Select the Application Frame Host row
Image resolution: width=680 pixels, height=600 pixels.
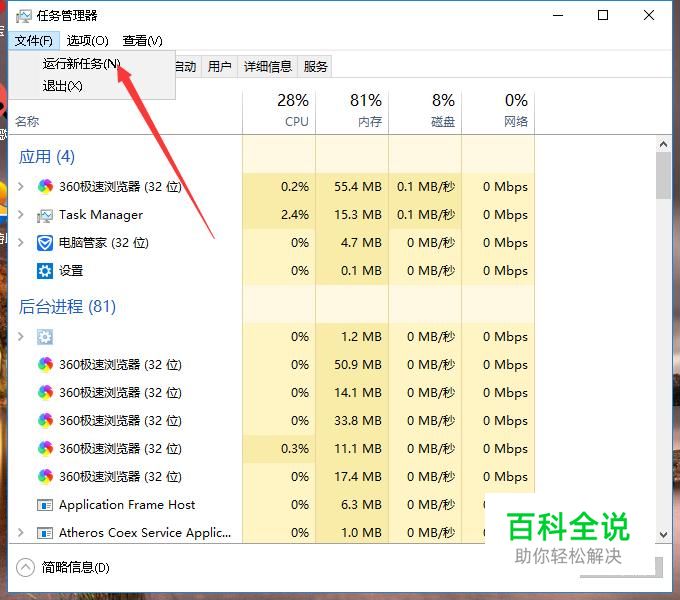tap(271, 505)
